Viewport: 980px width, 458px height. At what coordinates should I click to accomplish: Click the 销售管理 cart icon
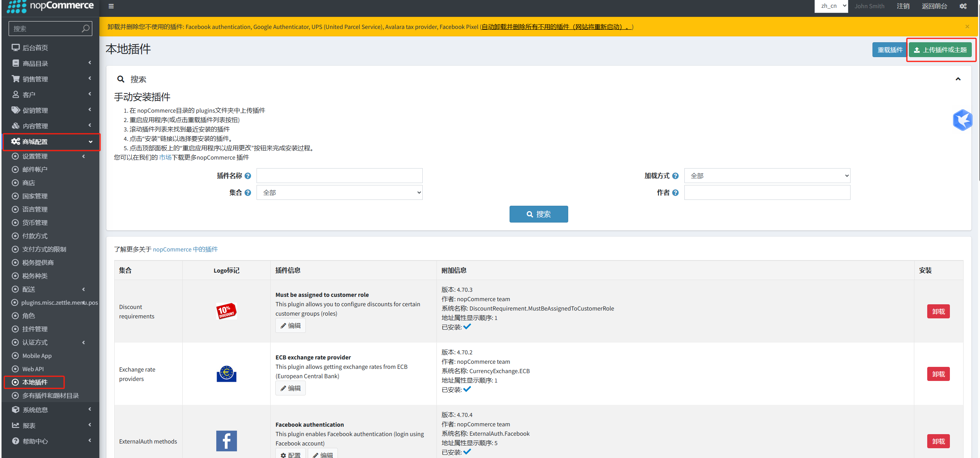click(16, 79)
